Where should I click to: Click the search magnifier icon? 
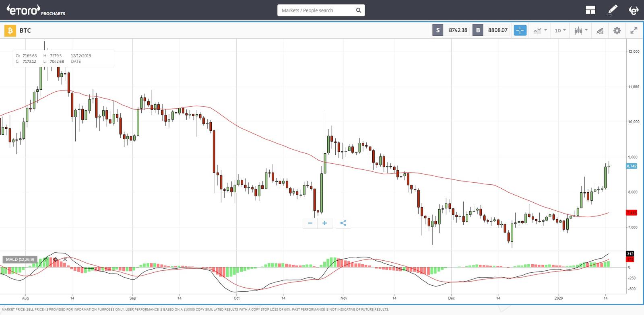click(358, 10)
